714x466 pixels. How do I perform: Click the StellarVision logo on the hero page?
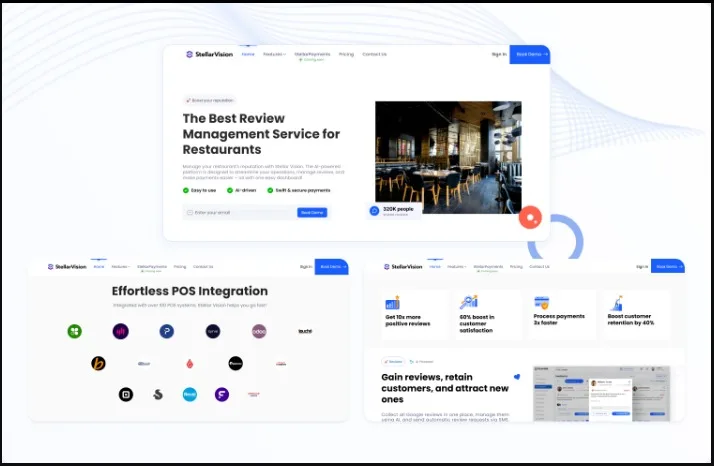click(209, 54)
